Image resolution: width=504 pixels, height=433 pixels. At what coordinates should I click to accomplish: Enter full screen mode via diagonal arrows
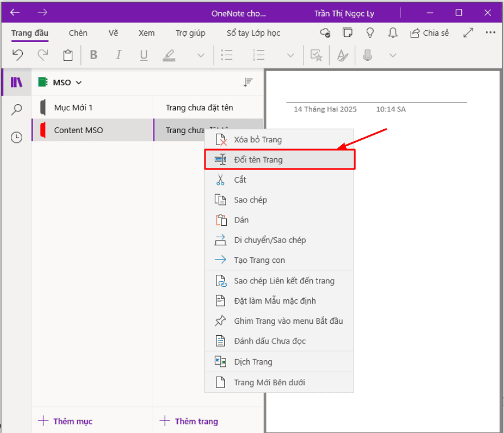tap(468, 32)
